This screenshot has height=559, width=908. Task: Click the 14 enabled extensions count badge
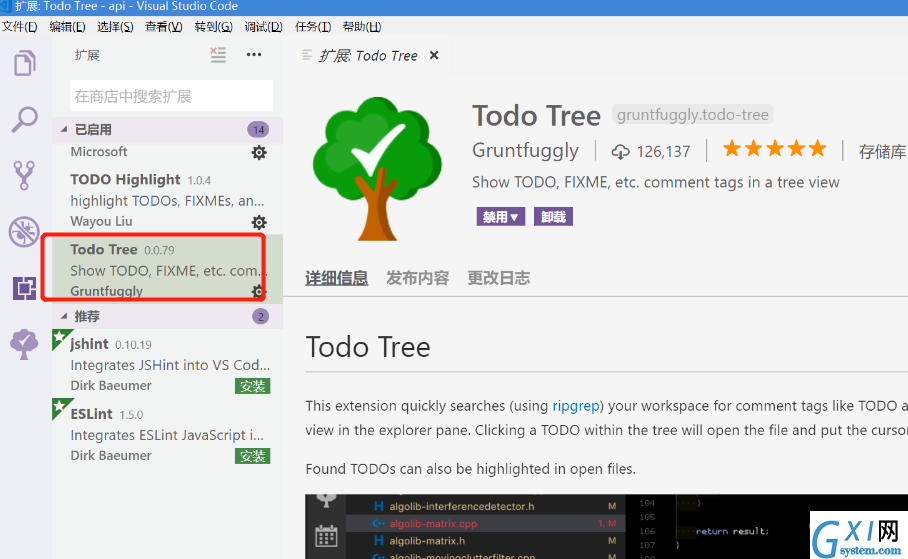(x=258, y=130)
